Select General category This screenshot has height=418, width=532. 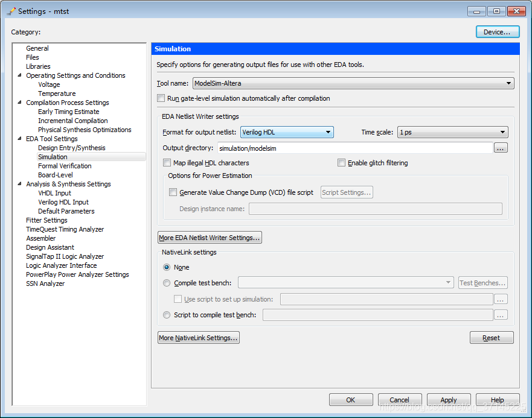coord(37,48)
